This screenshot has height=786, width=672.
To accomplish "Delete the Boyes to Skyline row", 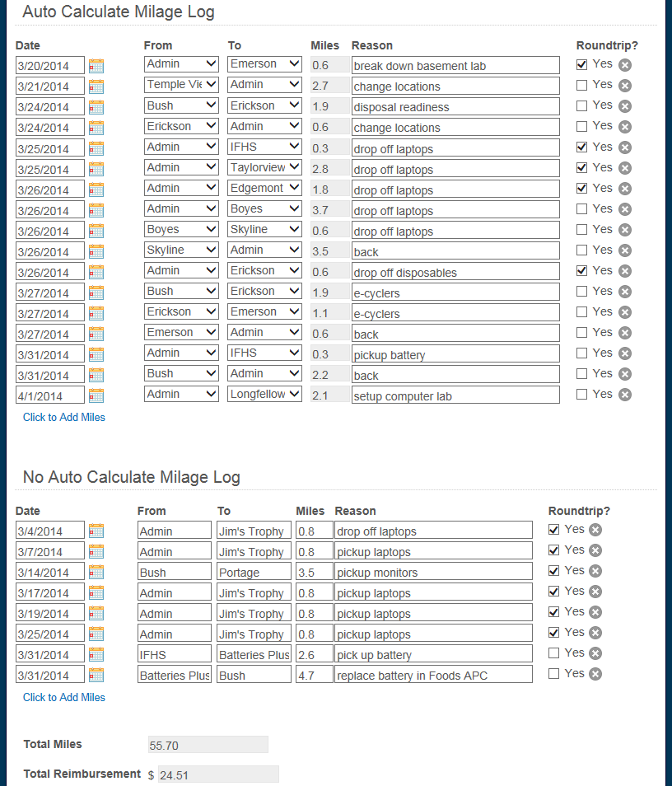I will tap(625, 230).
